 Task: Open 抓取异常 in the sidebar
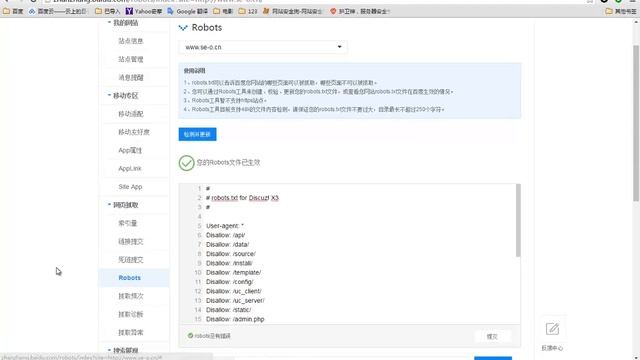tap(131, 332)
